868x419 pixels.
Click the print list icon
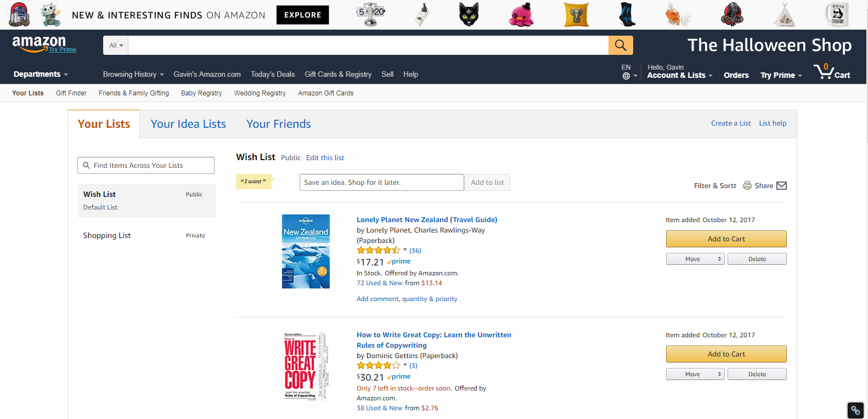click(x=747, y=185)
